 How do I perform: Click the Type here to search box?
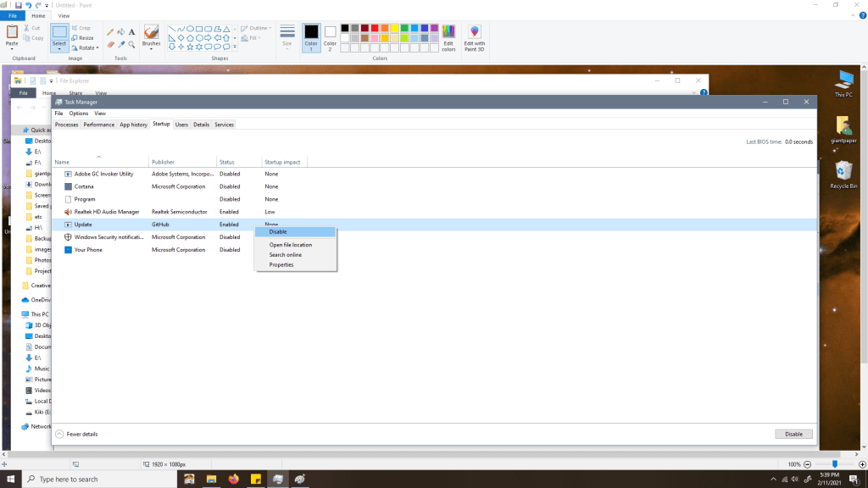pos(100,480)
